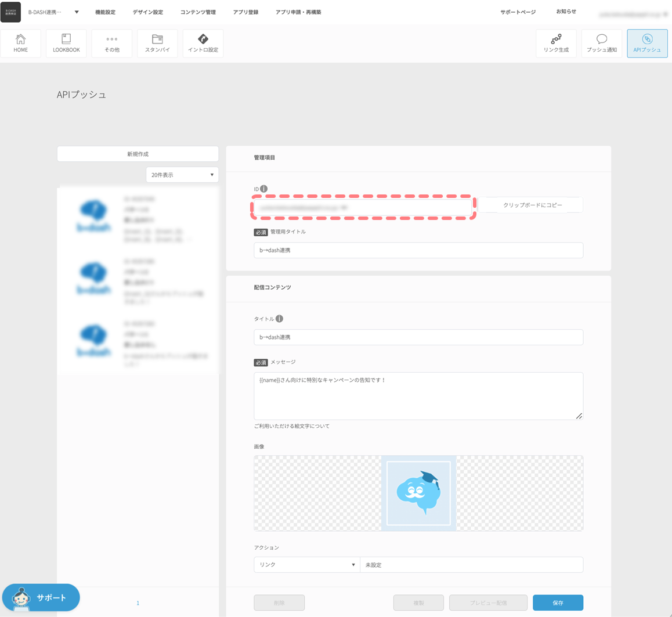The height and width of the screenshot is (617, 672).
Task: Open the 機能設定 menu
Action: click(105, 12)
